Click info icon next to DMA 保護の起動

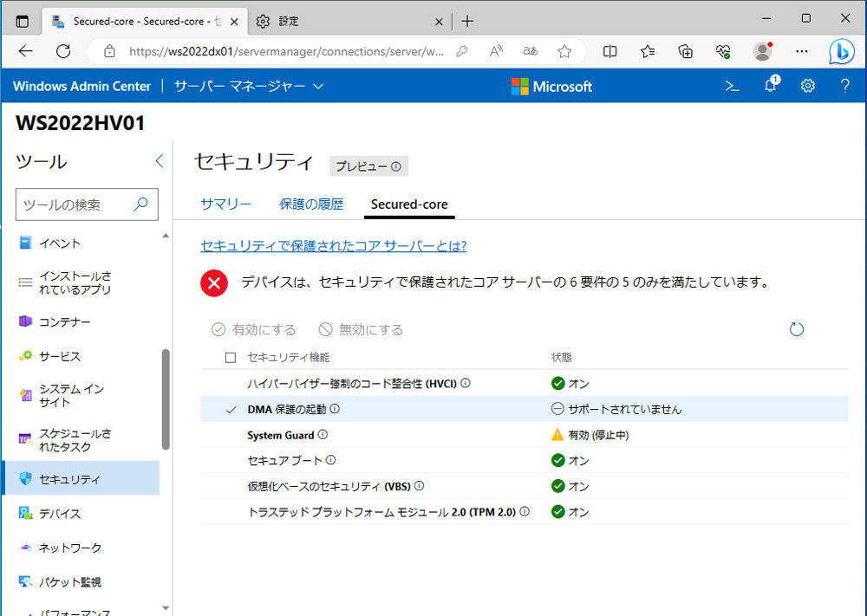tap(335, 409)
